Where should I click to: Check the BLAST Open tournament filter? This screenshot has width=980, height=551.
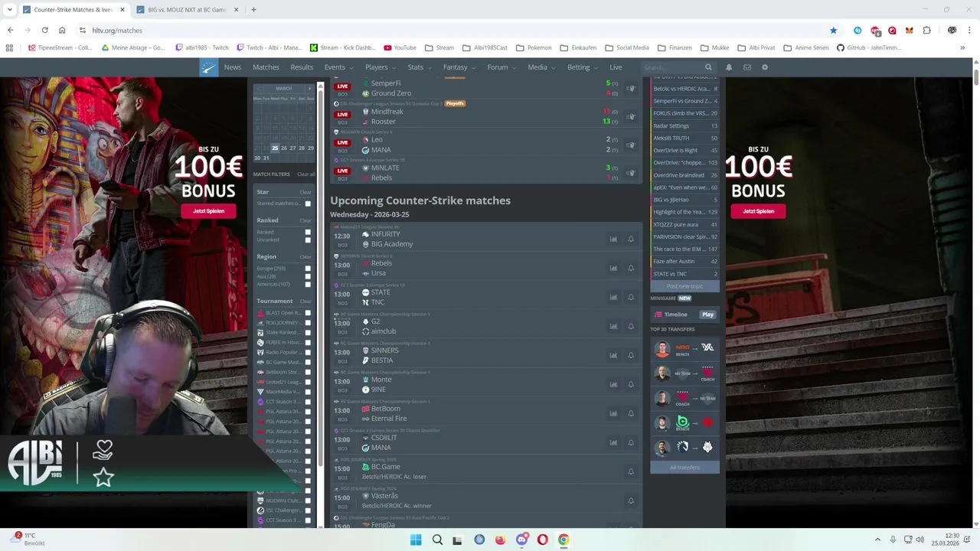[x=308, y=313]
